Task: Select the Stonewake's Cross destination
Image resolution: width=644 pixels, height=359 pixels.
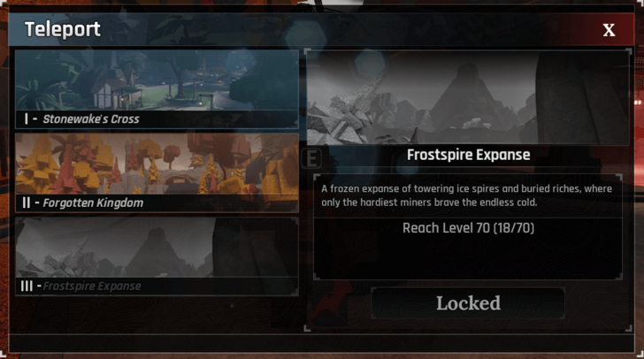Action: pyautogui.click(x=157, y=89)
